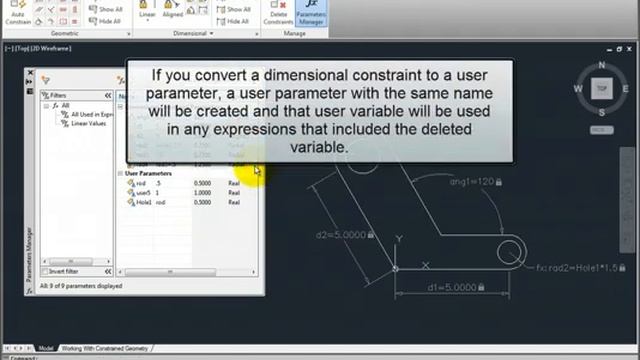Select the Hole1 parameter row
Viewport: 640px width, 360px height.
[187, 202]
